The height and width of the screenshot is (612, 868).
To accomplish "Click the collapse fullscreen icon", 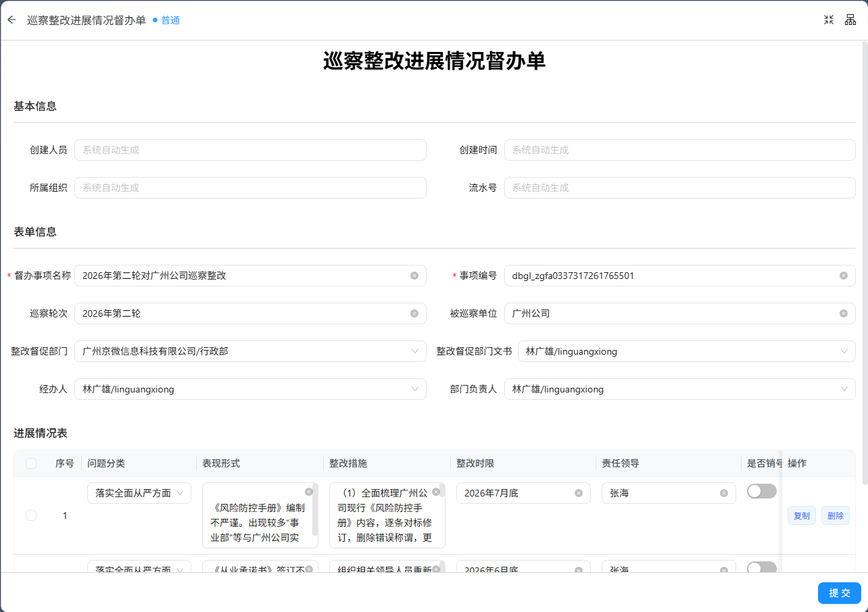I will 829,20.
